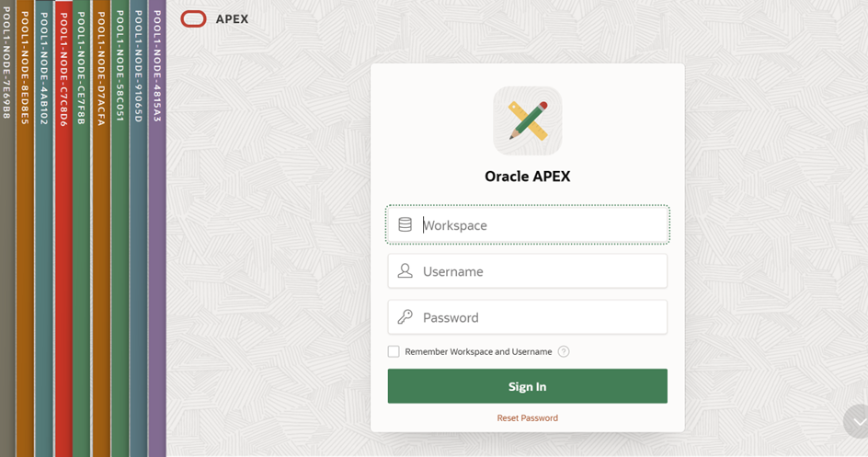
Task: Click the key icon in Password field
Action: point(405,317)
